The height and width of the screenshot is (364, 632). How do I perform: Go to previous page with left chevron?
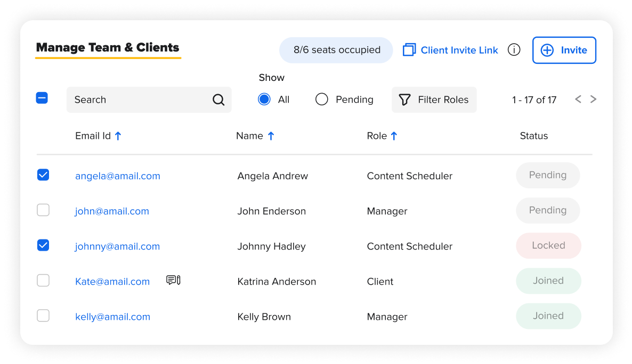tap(578, 99)
